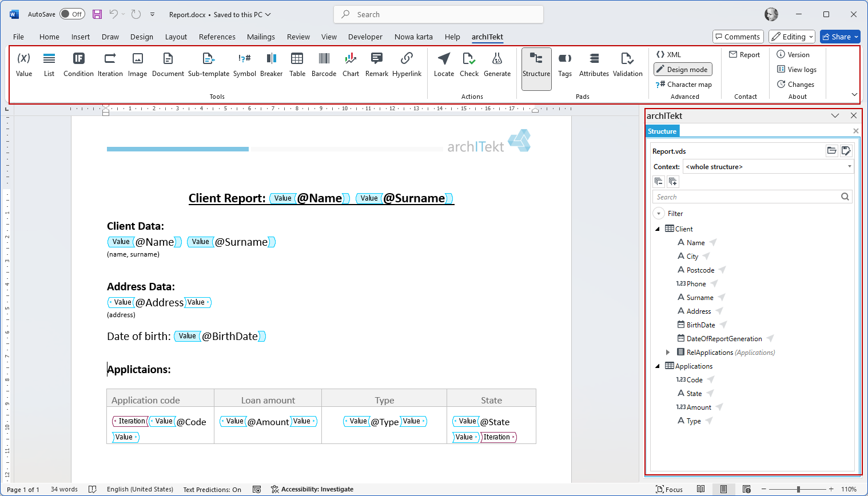Open the Editing mode dropdown
This screenshot has height=496, width=868.
(792, 37)
